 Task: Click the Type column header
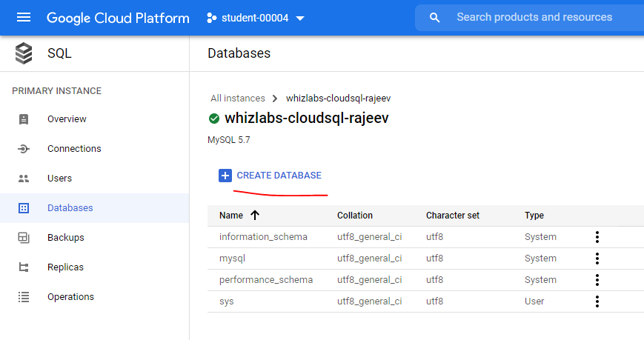coord(534,216)
